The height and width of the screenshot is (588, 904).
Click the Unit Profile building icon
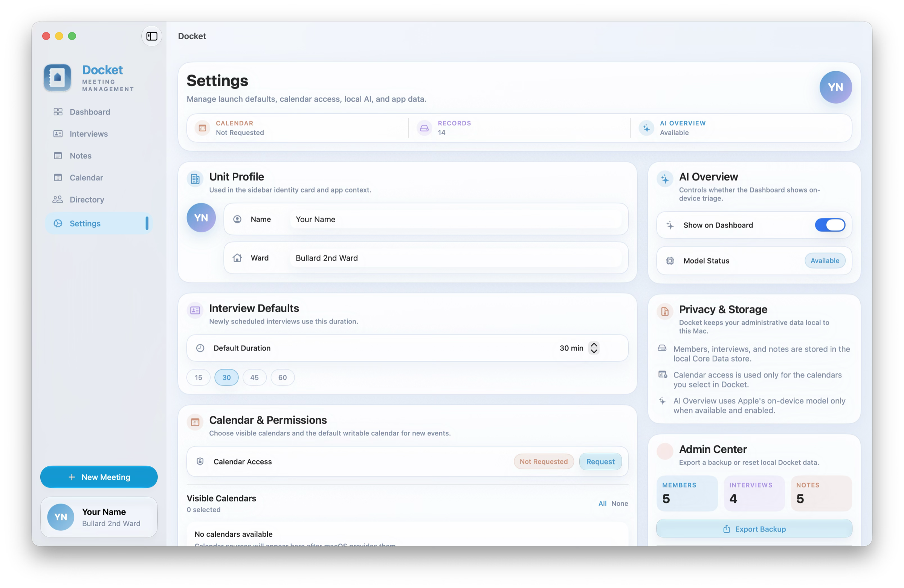click(x=195, y=179)
